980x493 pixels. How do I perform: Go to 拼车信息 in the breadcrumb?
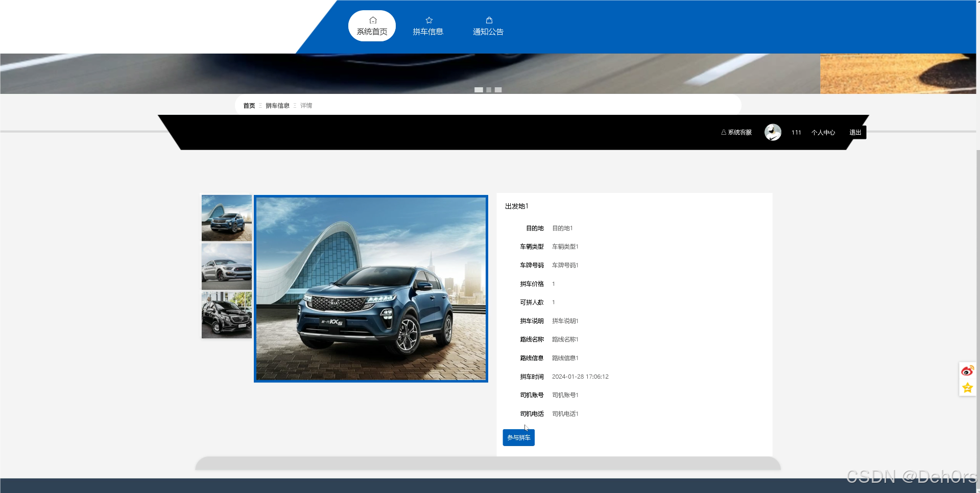(277, 106)
